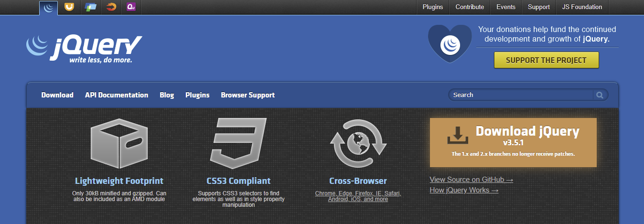Open the Sizzle project icon
Screen dimensions: 644x224
point(111,7)
